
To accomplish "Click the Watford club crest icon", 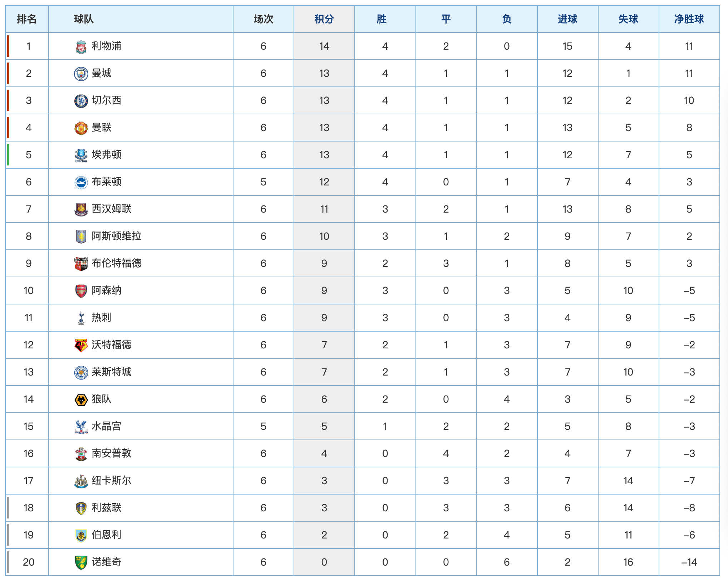I will click(x=81, y=345).
